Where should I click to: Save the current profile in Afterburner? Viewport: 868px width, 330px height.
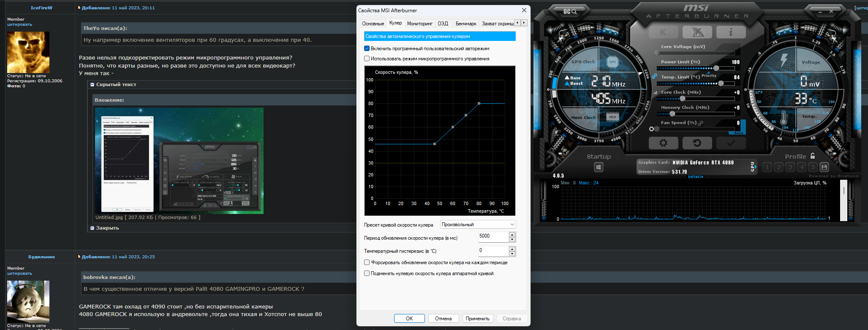click(x=824, y=167)
